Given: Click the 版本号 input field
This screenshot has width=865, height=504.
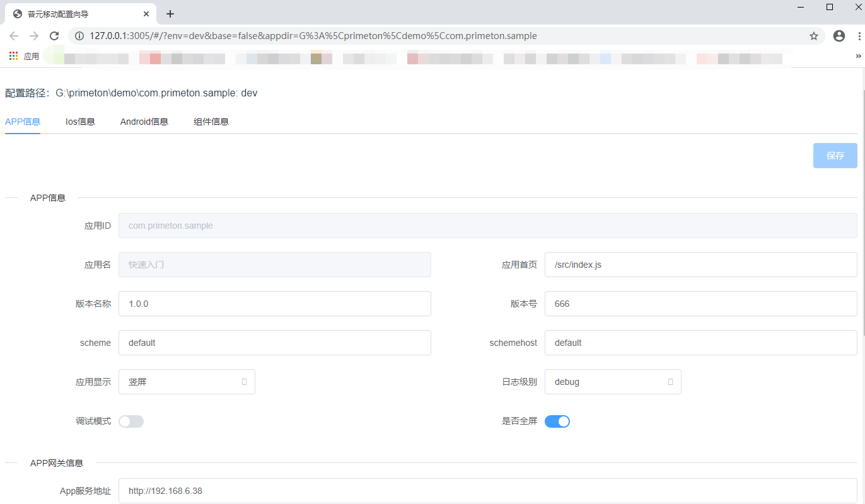Looking at the screenshot, I should 700,304.
